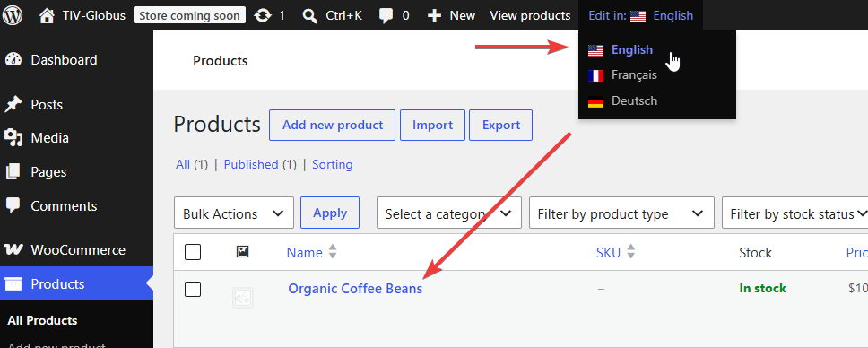Click the Posts pin icon
This screenshot has width=868, height=348.
tap(13, 105)
